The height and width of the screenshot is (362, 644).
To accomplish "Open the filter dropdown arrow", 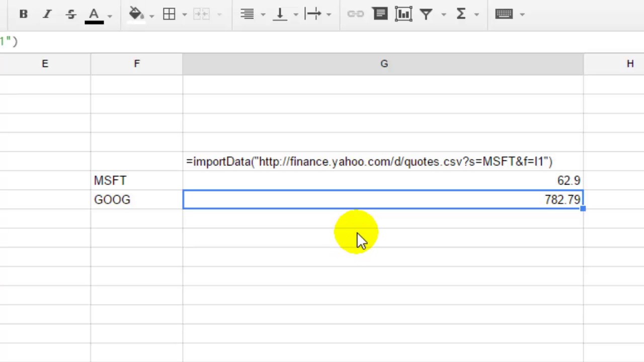I will tap(443, 15).
